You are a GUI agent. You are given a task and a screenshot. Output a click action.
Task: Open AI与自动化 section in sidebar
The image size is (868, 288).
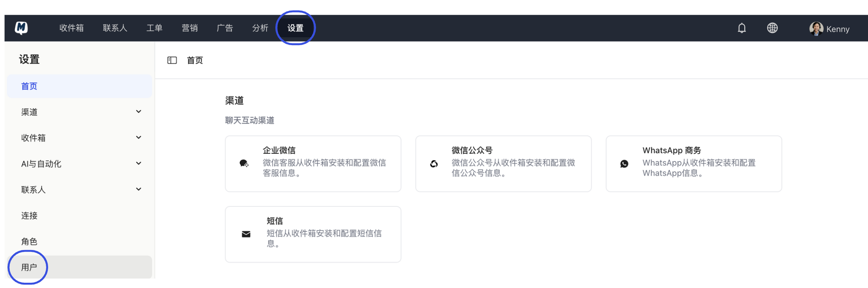79,164
